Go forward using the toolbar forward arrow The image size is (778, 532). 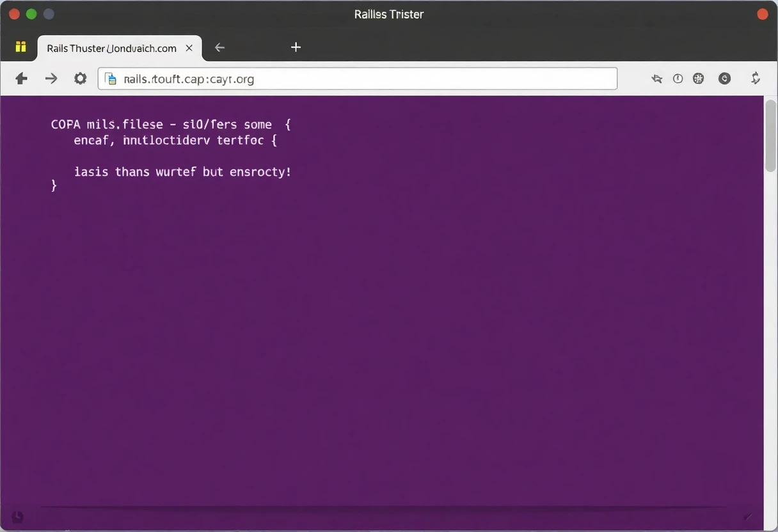[x=51, y=79]
